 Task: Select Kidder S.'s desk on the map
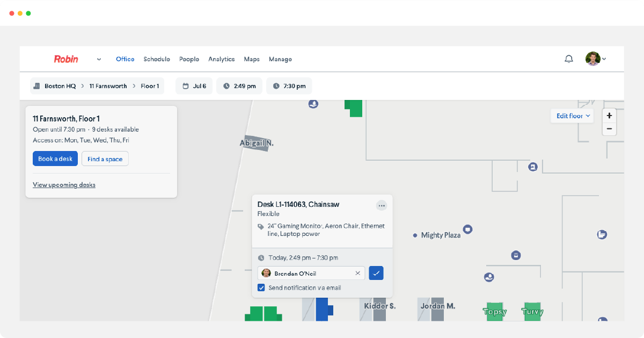[379, 308]
